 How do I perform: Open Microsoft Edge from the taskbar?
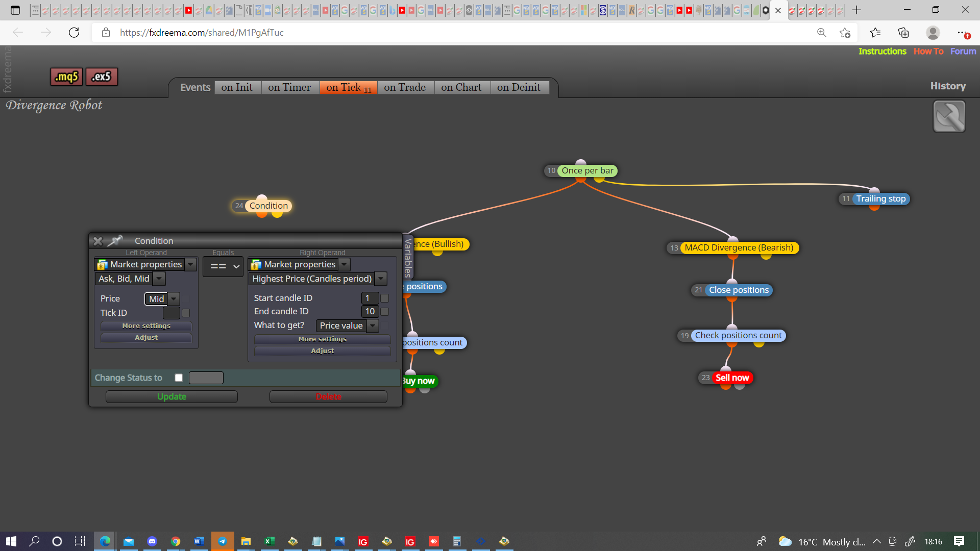point(105,541)
